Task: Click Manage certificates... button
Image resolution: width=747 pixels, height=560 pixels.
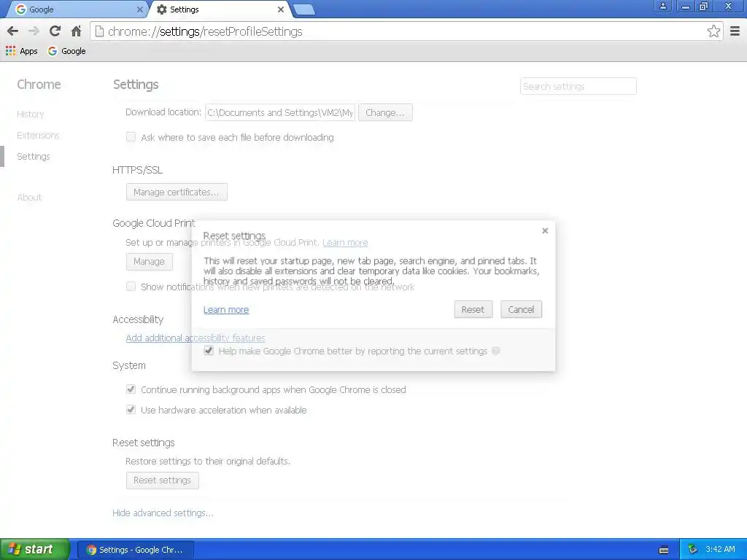Action: (177, 192)
